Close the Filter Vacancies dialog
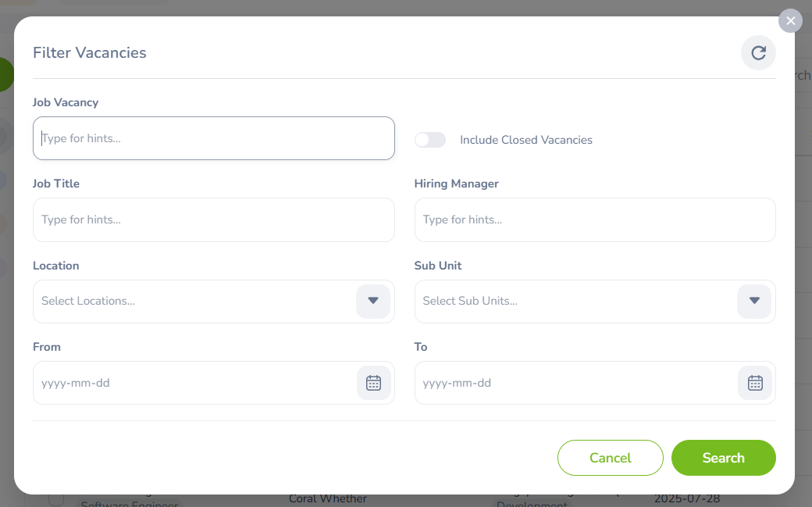 tap(790, 21)
